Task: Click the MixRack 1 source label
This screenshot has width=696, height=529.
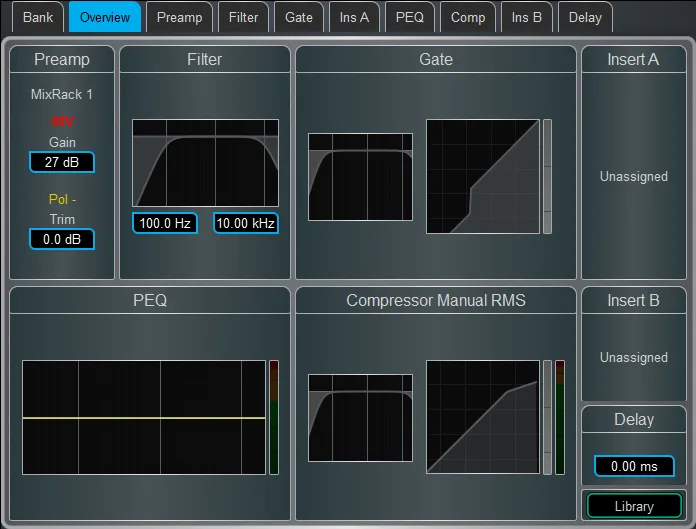Action: click(x=62, y=94)
